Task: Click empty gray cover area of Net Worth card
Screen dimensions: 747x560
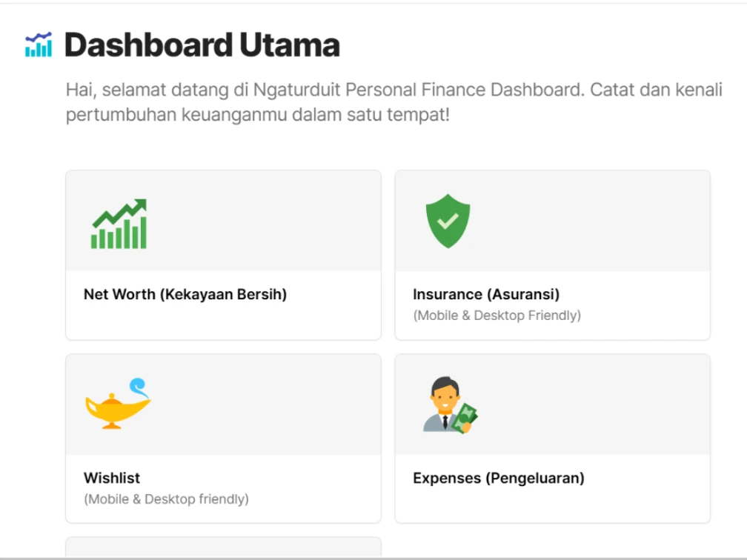Action: click(x=282, y=221)
